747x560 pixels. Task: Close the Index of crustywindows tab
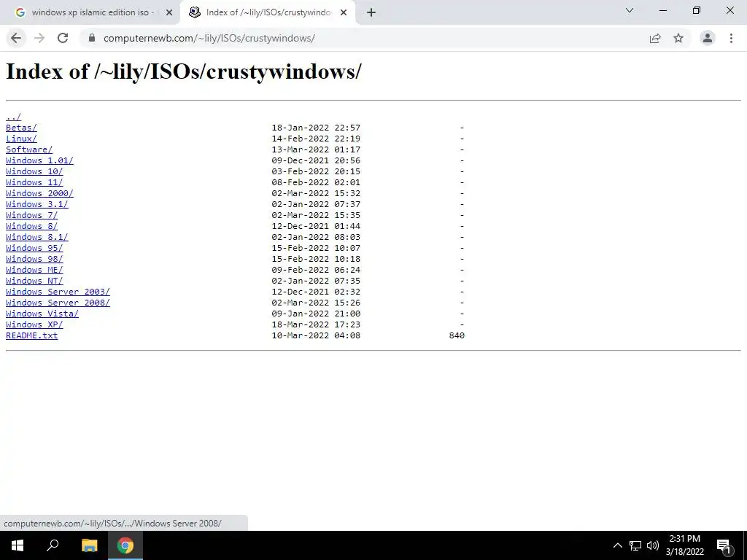(344, 12)
